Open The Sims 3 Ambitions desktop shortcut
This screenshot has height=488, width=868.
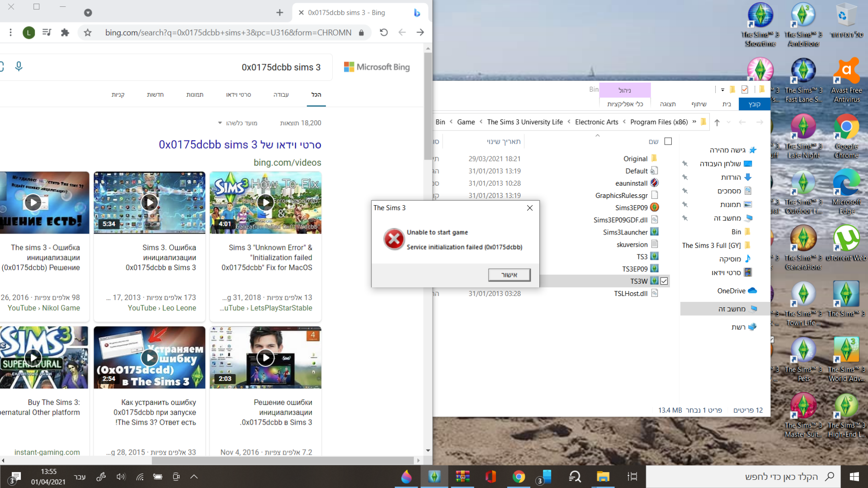tap(803, 25)
